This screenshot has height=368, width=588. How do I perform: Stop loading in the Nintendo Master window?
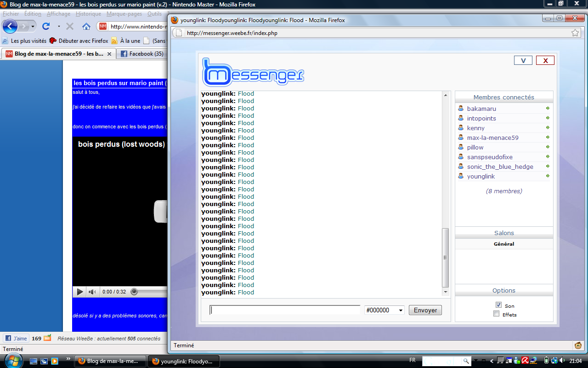(x=70, y=26)
